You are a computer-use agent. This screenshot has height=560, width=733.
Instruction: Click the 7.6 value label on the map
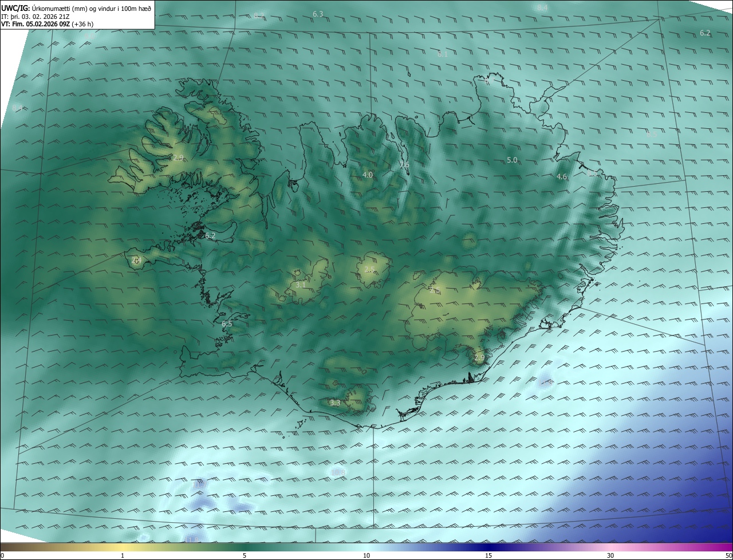click(x=404, y=165)
